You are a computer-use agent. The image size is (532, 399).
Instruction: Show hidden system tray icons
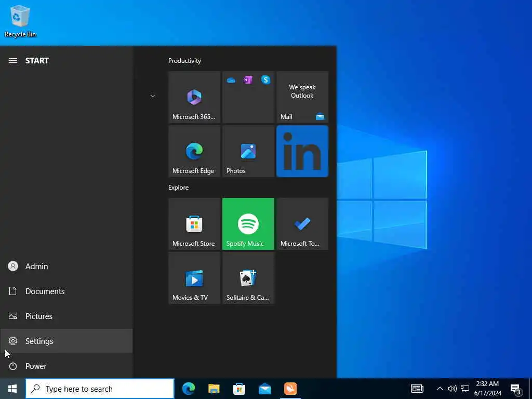(x=440, y=389)
